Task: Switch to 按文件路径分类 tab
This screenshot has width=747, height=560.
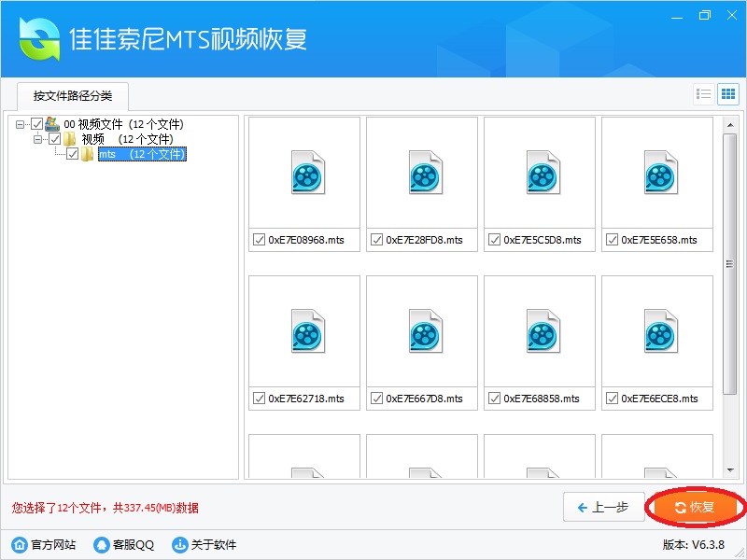Action: click(73, 96)
